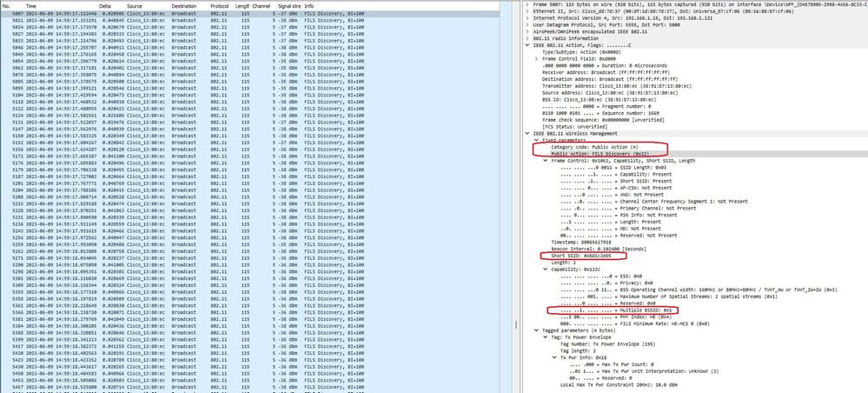The width and height of the screenshot is (868, 393).
Task: Select packet number 5007 row
Action: (249, 13)
